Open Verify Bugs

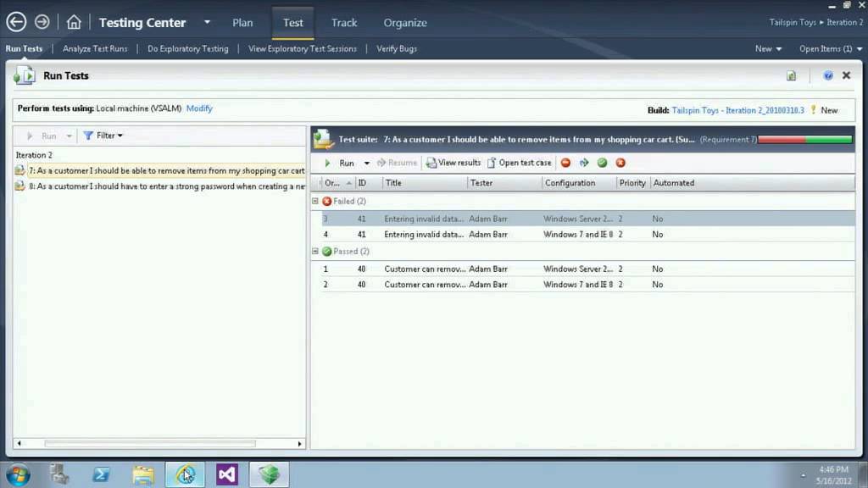[x=397, y=48]
